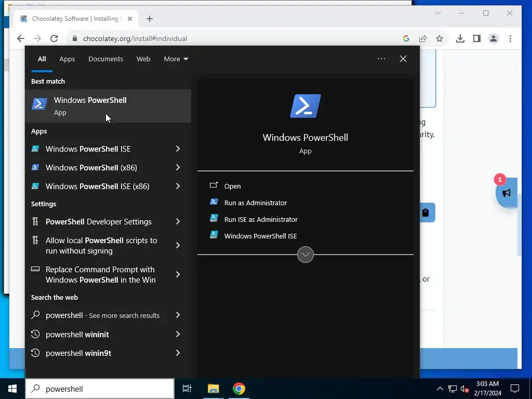The image size is (532, 399).
Task: Expand Windows PowerShell ISE (x86) chevron
Action: (x=178, y=187)
